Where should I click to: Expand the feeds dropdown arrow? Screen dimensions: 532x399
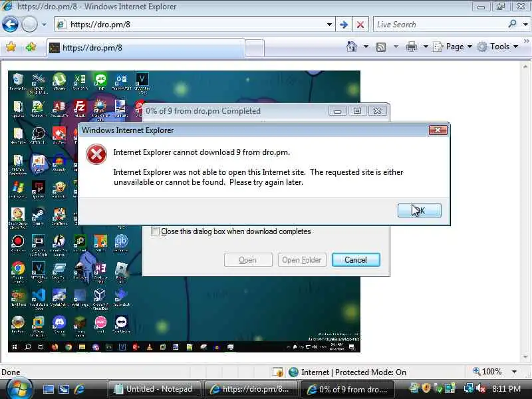pos(396,47)
